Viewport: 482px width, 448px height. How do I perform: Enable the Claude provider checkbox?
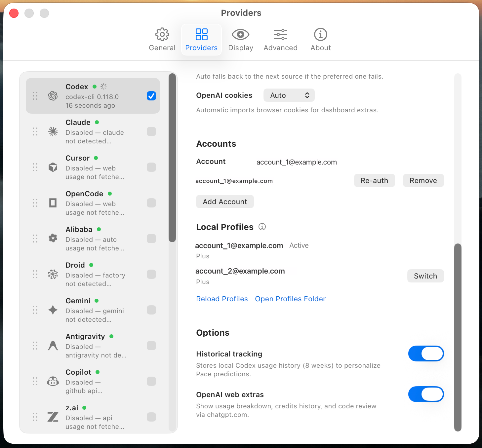pos(151,131)
